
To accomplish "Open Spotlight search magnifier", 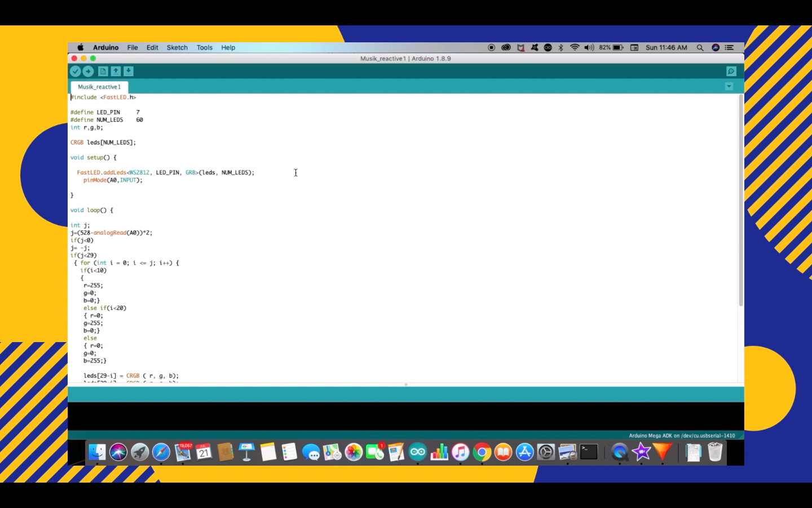I will click(700, 47).
